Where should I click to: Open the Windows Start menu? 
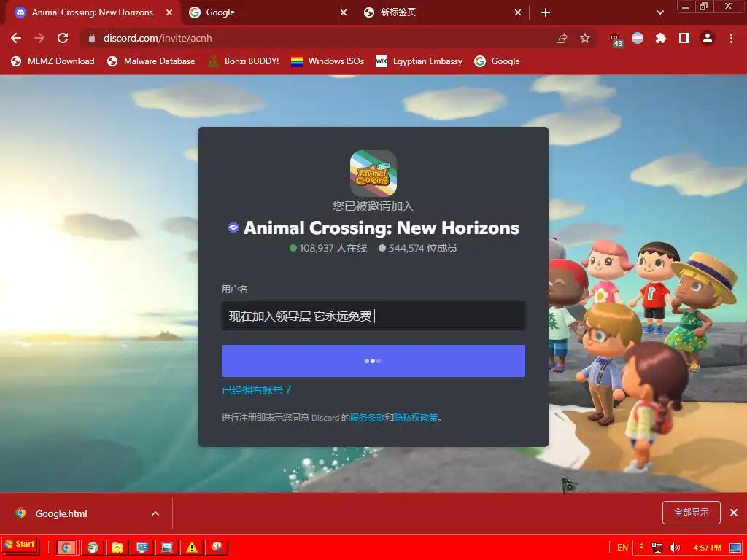20,545
